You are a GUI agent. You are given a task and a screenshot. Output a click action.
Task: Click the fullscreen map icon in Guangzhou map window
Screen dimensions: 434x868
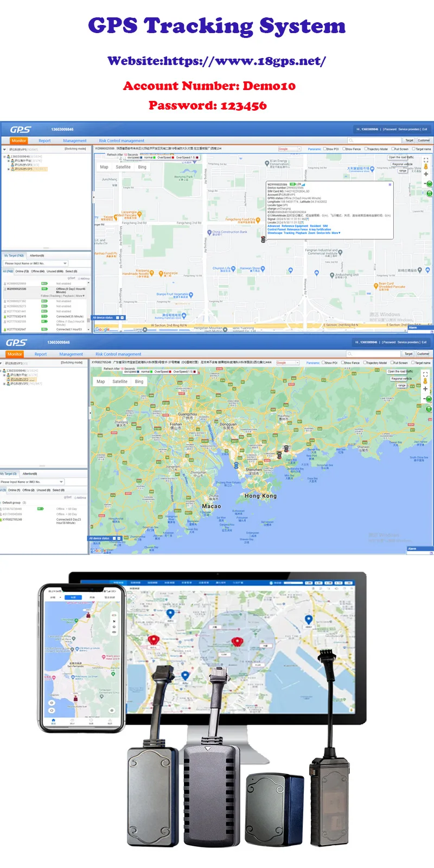pyautogui.click(x=425, y=374)
